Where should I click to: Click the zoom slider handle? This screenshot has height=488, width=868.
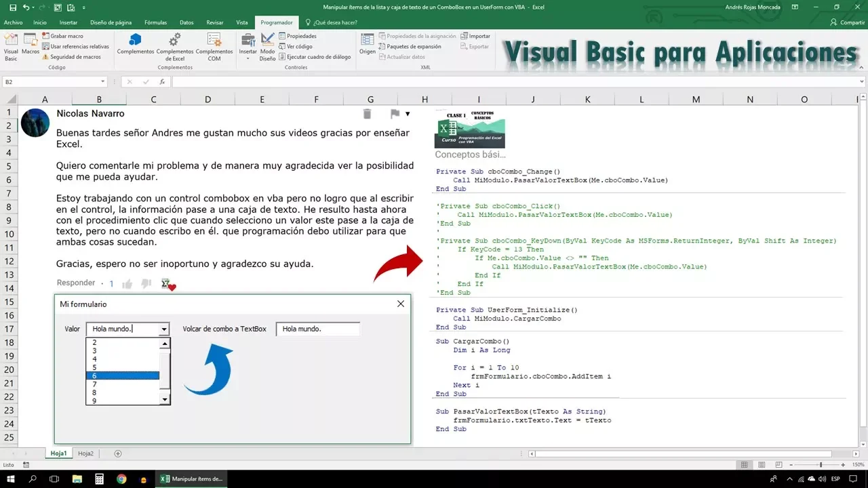click(821, 465)
